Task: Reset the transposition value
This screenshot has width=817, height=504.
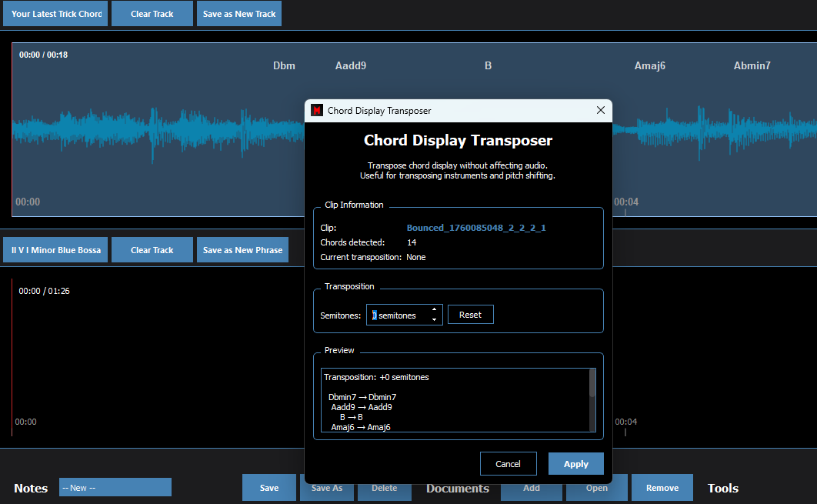Action: coord(470,315)
